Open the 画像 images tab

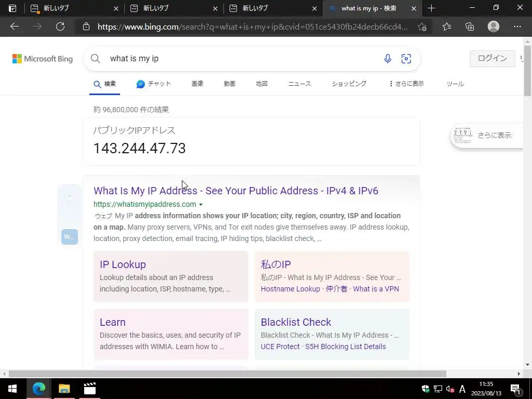[197, 84]
